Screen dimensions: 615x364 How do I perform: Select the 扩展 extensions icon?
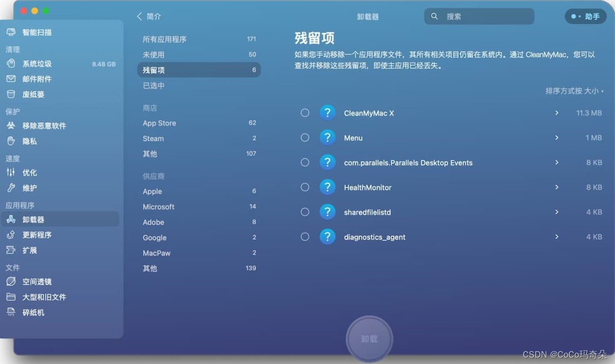pyautogui.click(x=11, y=250)
